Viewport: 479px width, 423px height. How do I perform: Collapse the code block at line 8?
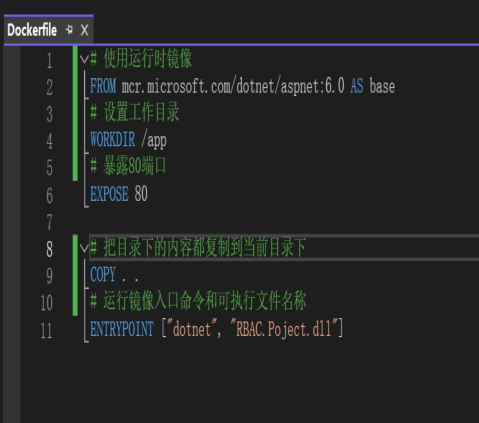84,248
